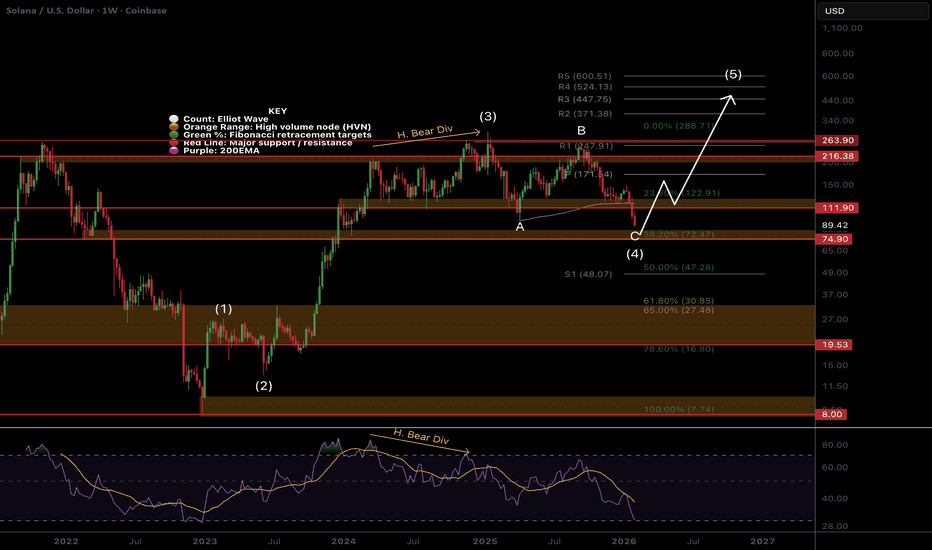Click the wave (5) target label
The image size is (932, 550).
[x=733, y=74]
